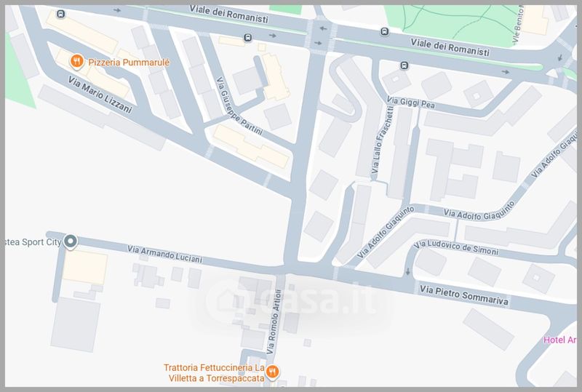Click the Via Romolo Artioli street label
Viewport: 582px width, 392px height.
[274, 321]
